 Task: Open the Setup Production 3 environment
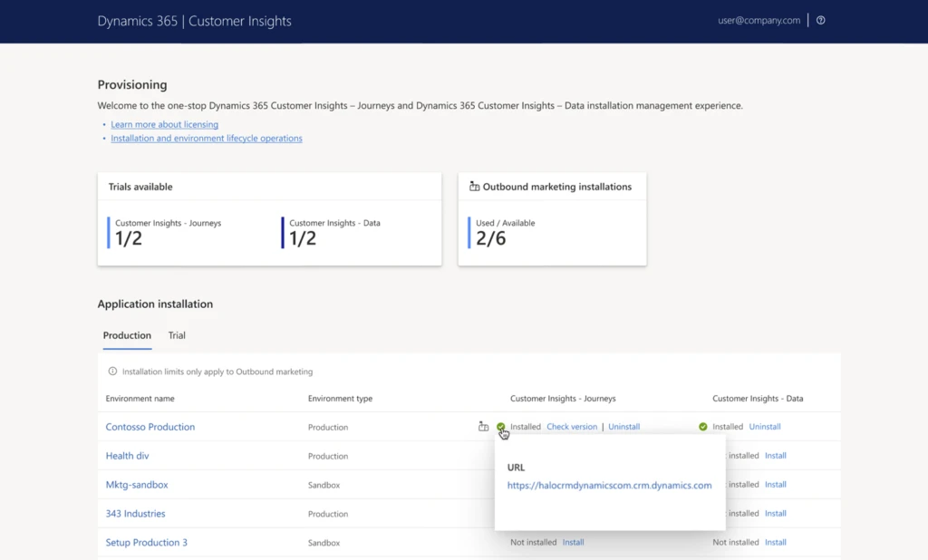pyautogui.click(x=146, y=543)
